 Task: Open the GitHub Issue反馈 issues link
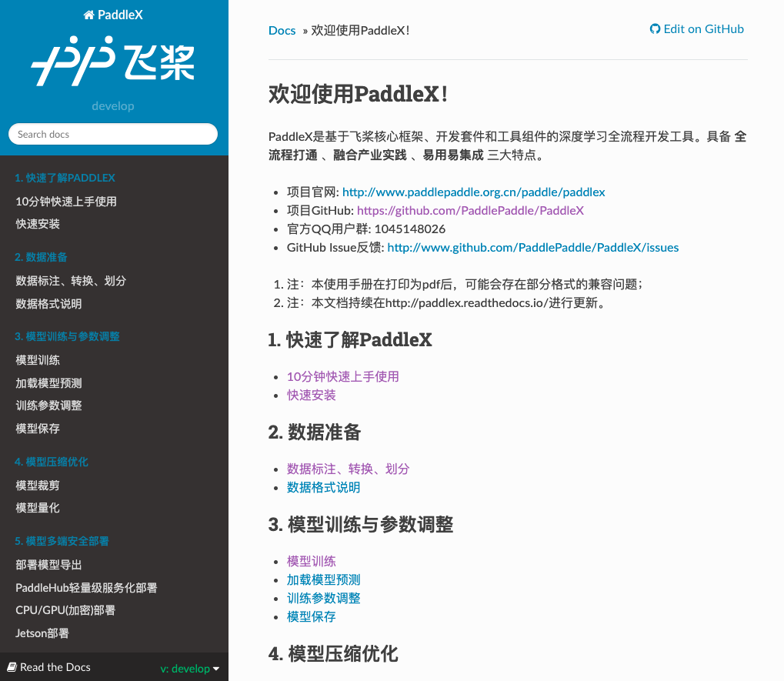[533, 248]
